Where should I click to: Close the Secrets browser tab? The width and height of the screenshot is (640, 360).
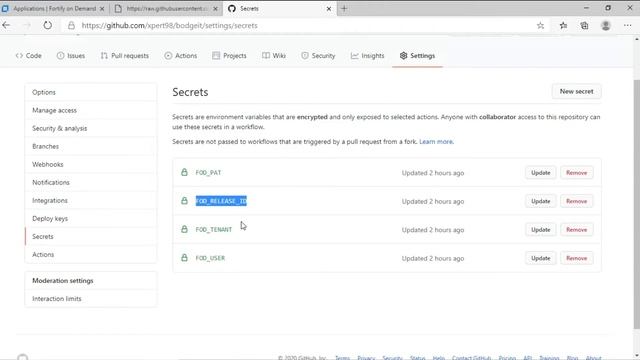tap(329, 9)
